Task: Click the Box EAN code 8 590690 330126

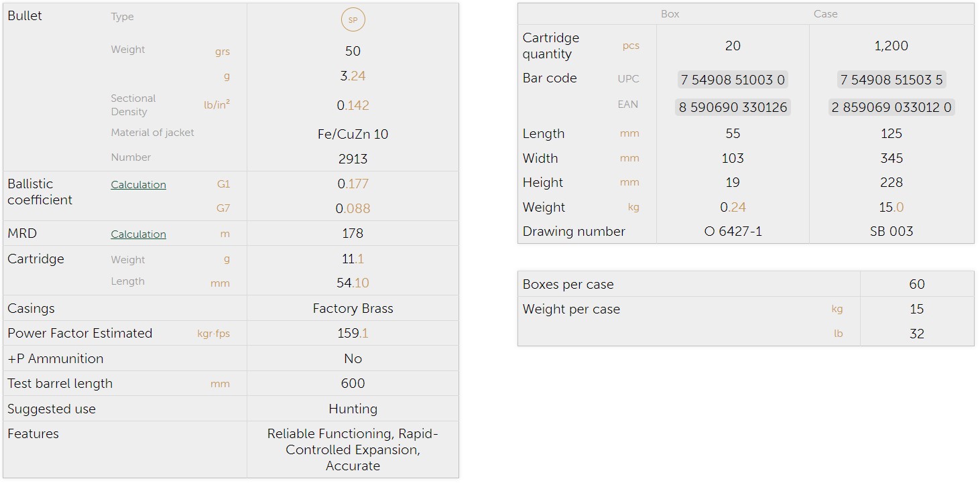Action: [733, 107]
